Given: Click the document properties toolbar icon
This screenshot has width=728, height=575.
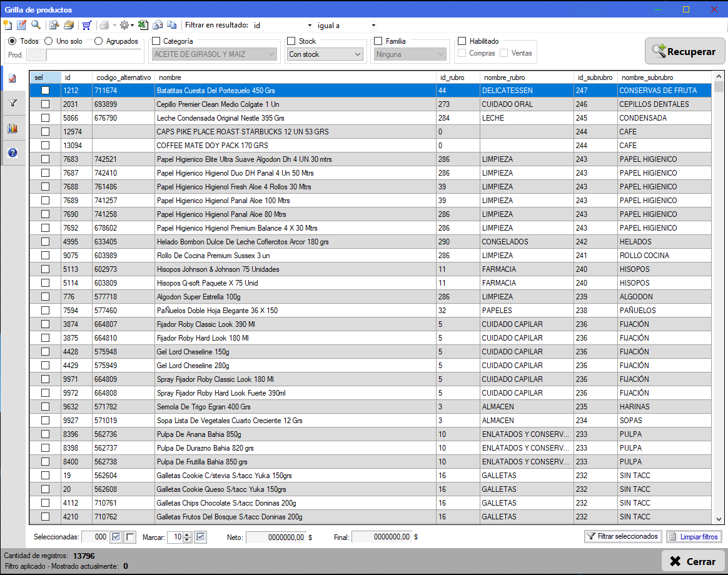Looking at the screenshot, I should pyautogui.click(x=54, y=25).
